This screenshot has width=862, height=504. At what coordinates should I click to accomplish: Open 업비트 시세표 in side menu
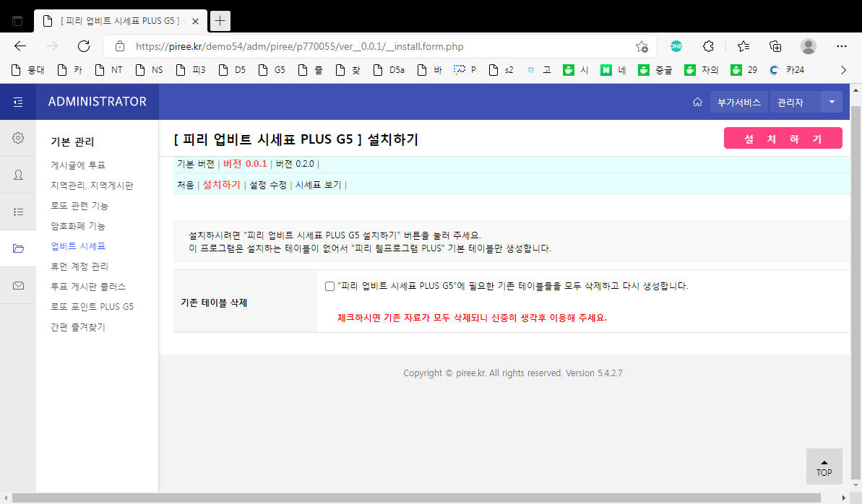coord(78,246)
